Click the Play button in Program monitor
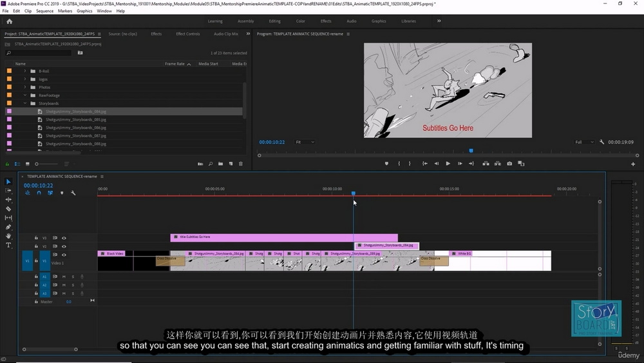Image resolution: width=644 pixels, height=363 pixels. coord(448,164)
